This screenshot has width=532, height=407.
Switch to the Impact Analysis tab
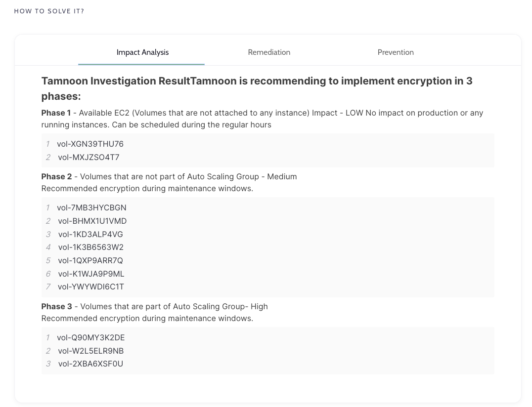point(142,52)
